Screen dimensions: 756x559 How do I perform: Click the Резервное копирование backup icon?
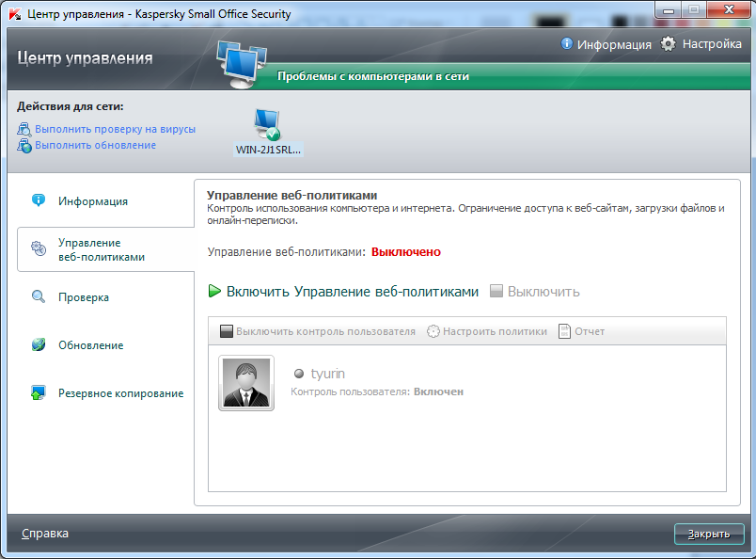click(39, 392)
